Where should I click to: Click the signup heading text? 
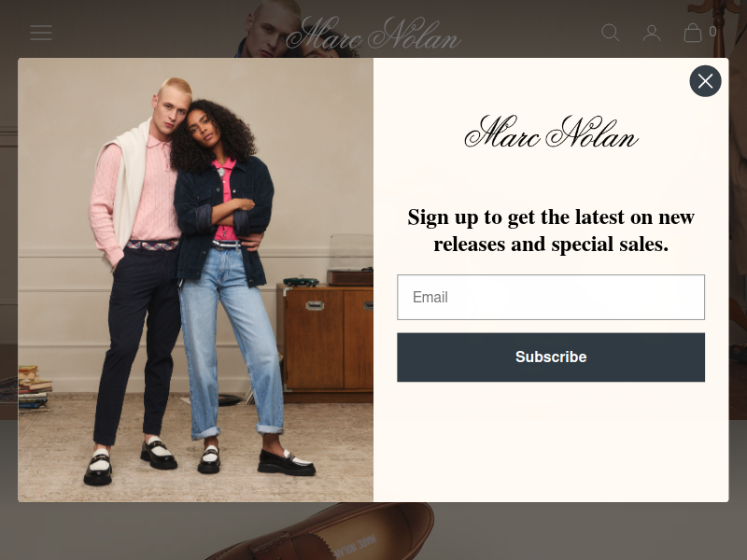[551, 231]
